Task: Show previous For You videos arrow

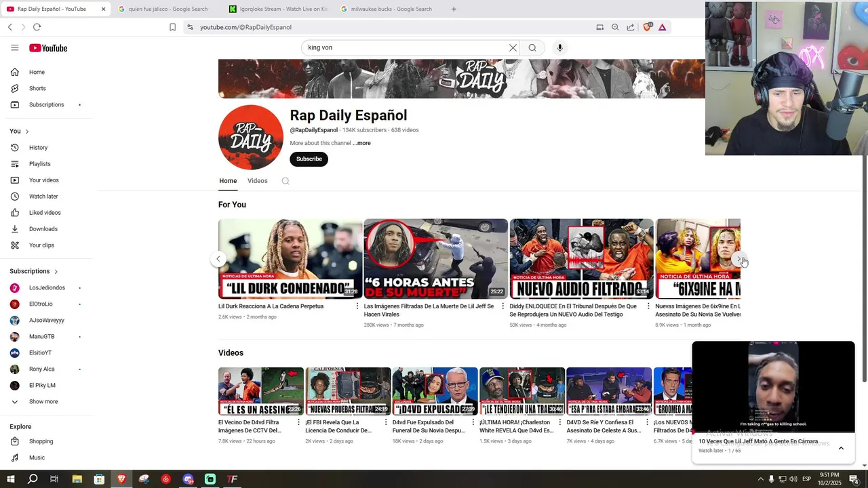Action: pos(218,259)
